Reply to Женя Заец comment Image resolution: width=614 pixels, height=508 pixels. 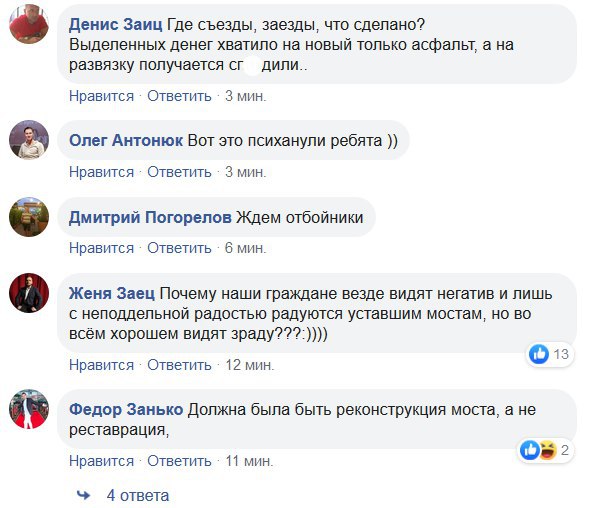coord(179,365)
